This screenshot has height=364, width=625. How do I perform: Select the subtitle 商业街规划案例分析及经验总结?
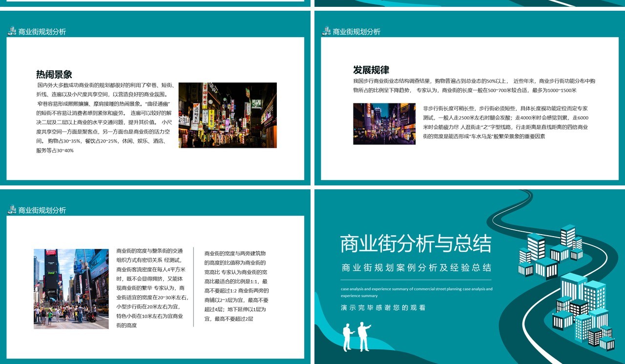(x=417, y=268)
